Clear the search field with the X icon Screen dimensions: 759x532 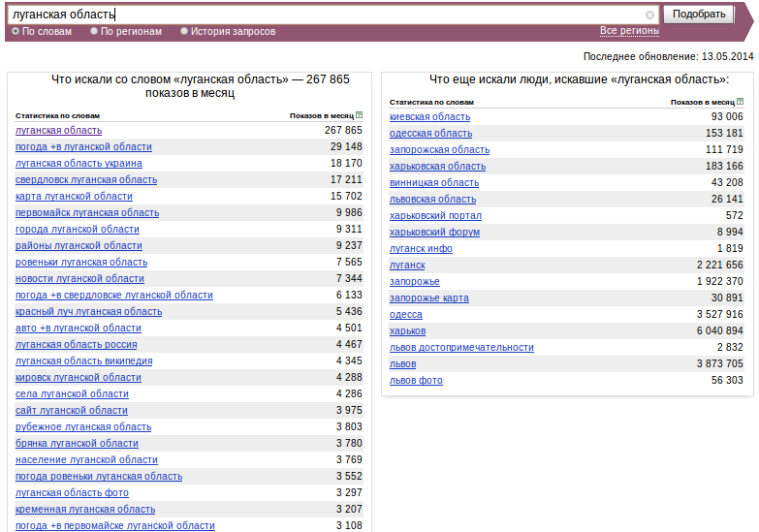coord(649,15)
